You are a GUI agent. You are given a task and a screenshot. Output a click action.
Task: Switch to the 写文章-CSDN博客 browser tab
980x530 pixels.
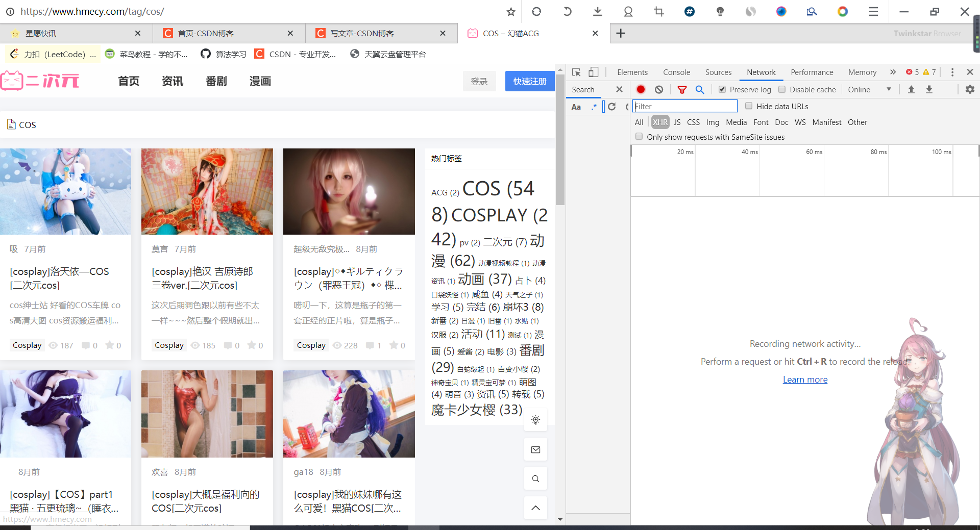pyautogui.click(x=381, y=33)
